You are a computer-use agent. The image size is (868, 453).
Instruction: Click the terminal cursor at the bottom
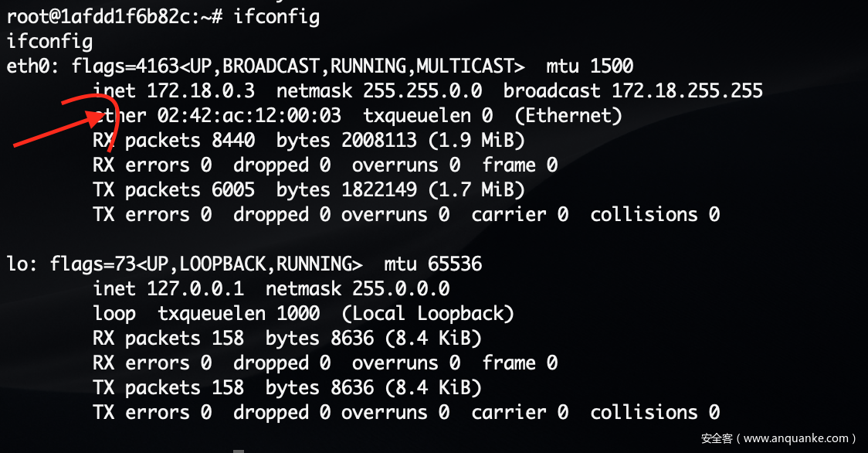(239, 451)
